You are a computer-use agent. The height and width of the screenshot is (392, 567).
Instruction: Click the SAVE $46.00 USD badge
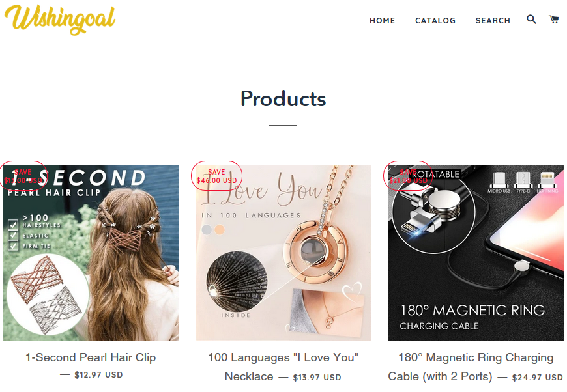click(x=216, y=176)
